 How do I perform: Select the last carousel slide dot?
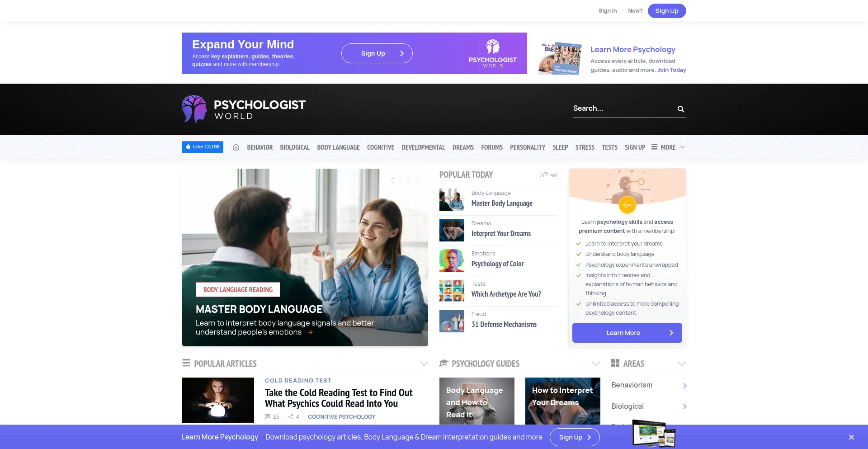(x=417, y=180)
